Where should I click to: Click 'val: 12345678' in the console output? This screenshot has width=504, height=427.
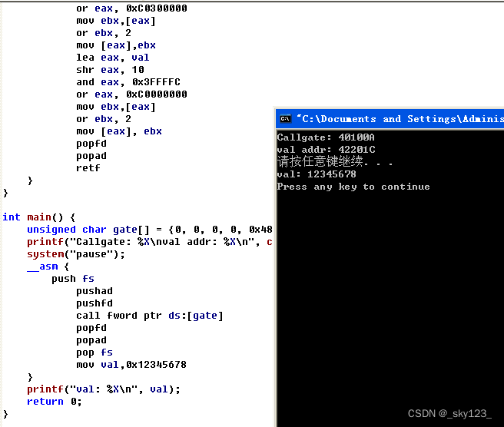pos(317,174)
